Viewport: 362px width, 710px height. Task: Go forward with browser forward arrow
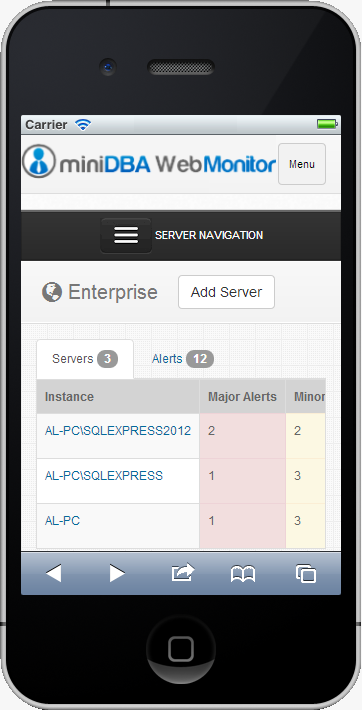coord(117,573)
